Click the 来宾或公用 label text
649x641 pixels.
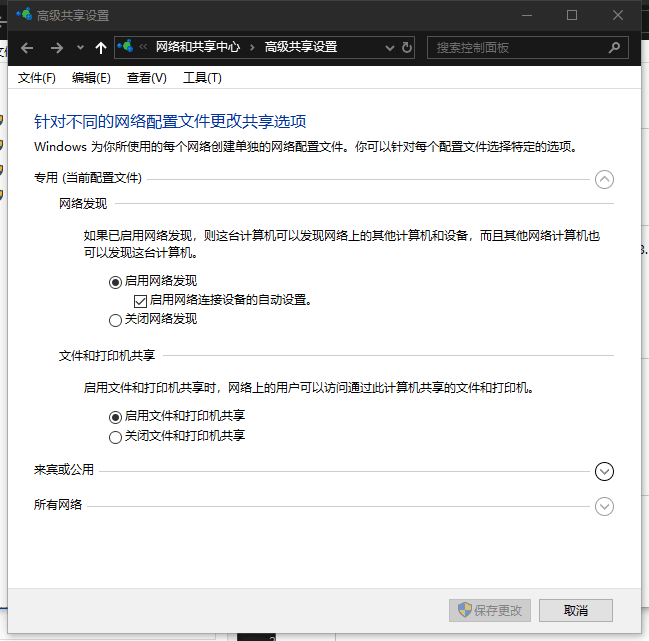coord(64,470)
